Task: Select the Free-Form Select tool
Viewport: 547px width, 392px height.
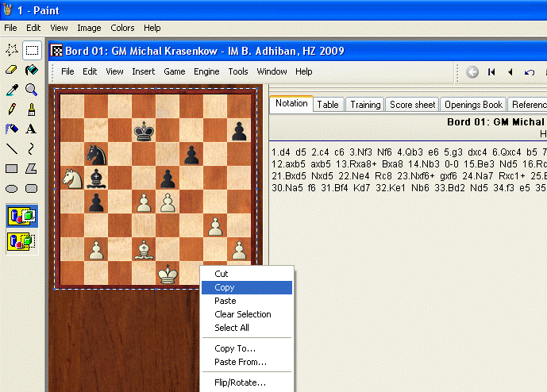Action: tap(11, 50)
